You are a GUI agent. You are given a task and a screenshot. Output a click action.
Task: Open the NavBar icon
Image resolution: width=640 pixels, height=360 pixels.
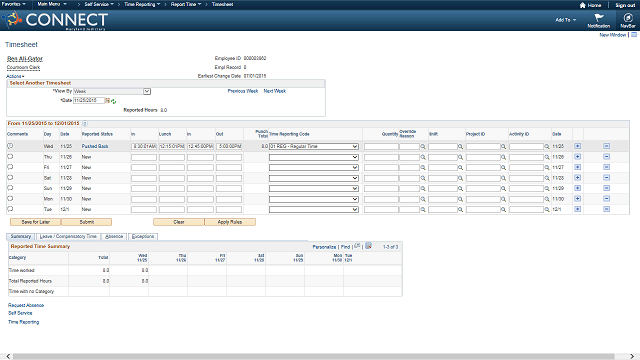(x=628, y=18)
